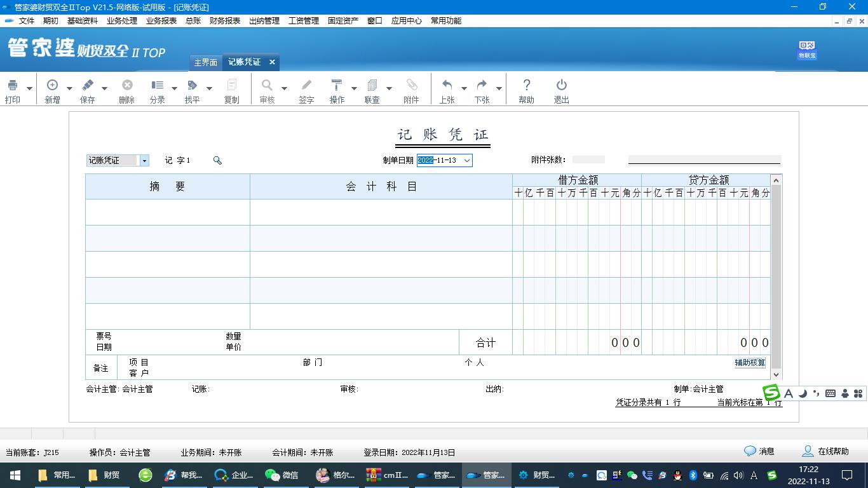868x488 pixels.
Task: Open the 总账 menu
Action: 193,21
